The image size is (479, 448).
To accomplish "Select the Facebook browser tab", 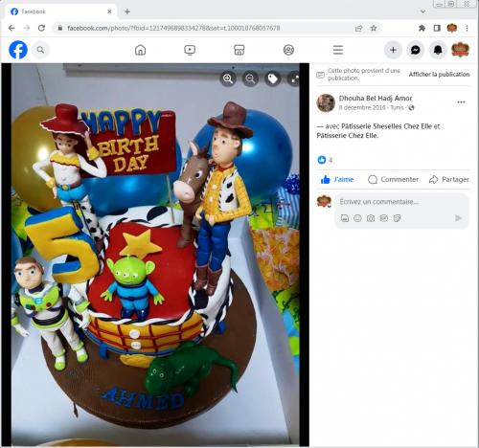I will [60, 11].
